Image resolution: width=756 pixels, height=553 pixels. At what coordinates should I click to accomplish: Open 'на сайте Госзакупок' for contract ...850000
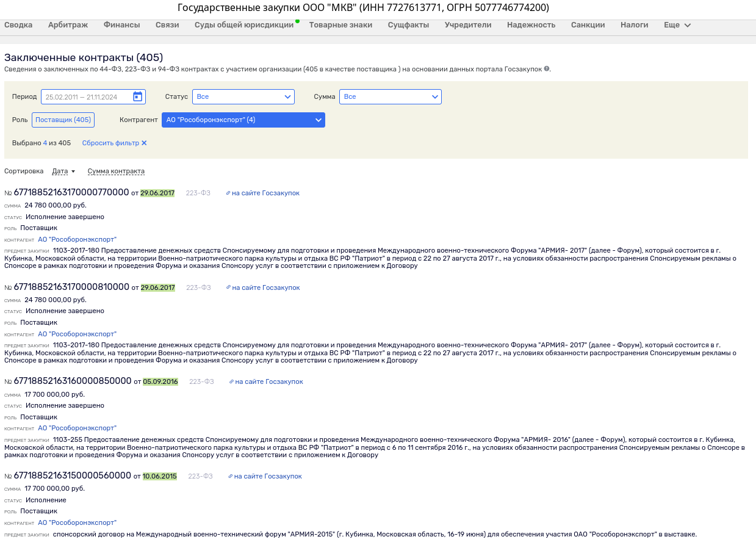click(x=269, y=381)
